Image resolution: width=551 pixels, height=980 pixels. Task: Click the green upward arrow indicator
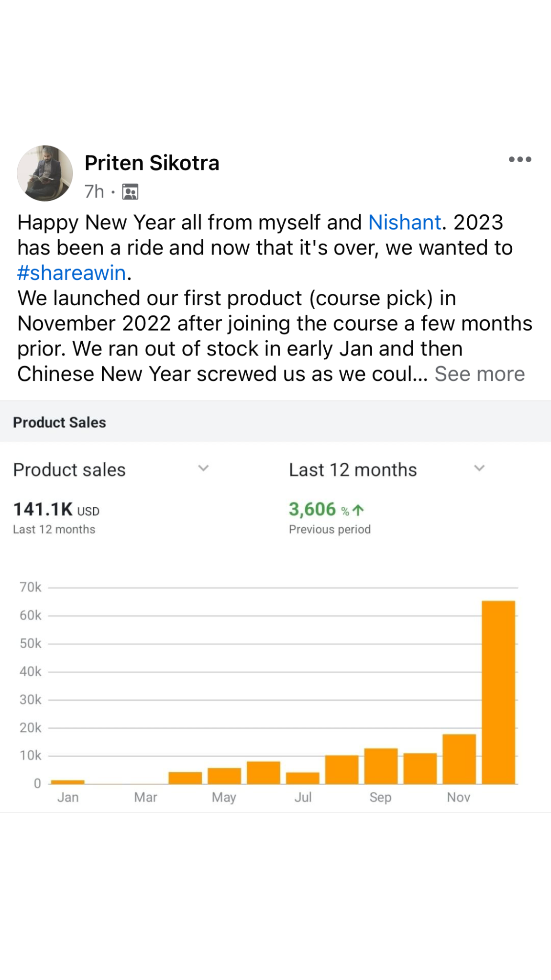[359, 510]
